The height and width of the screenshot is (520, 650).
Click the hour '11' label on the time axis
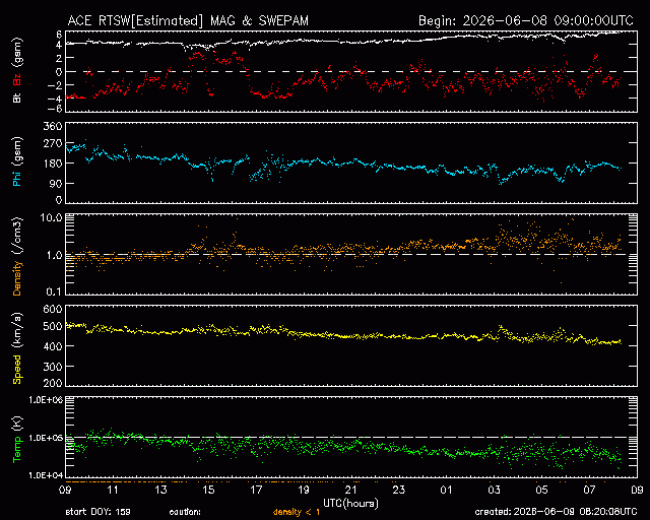[113, 490]
